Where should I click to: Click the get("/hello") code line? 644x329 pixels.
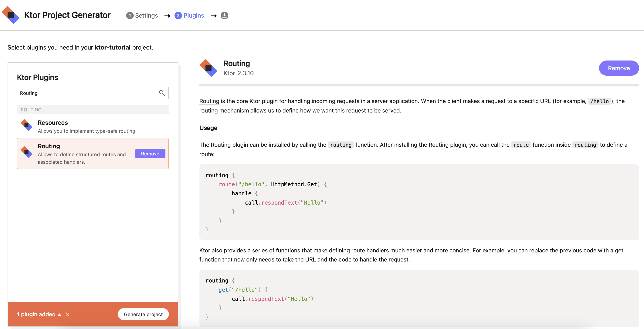coord(243,290)
